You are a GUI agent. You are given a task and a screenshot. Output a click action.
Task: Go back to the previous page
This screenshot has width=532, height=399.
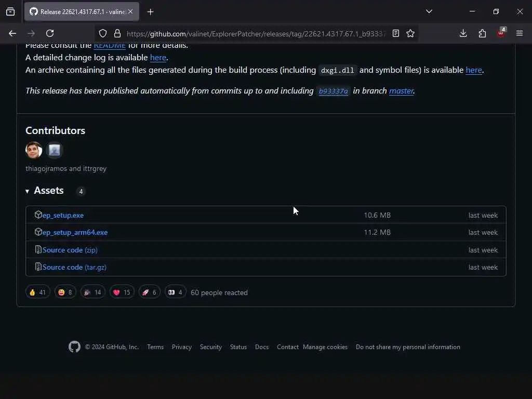[12, 33]
